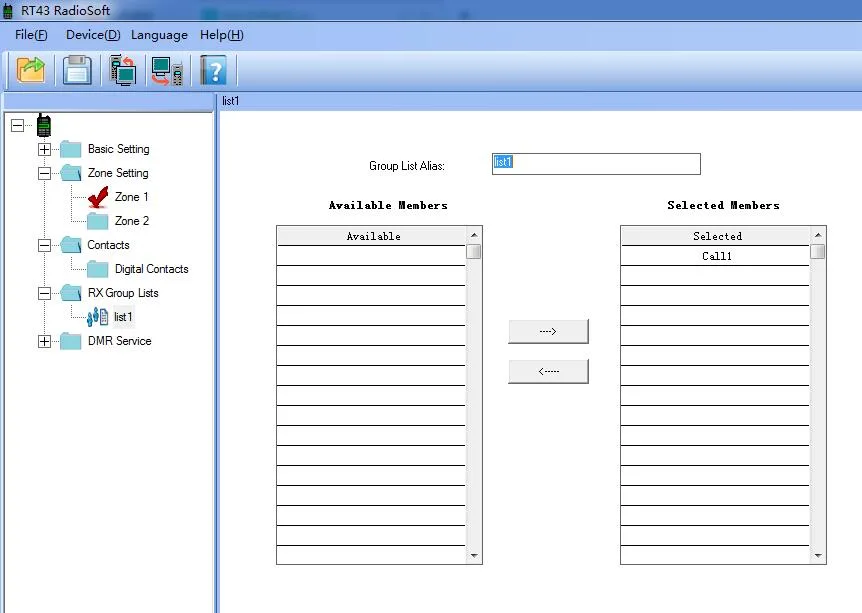
Task: Select the radio device root icon
Action: point(44,126)
